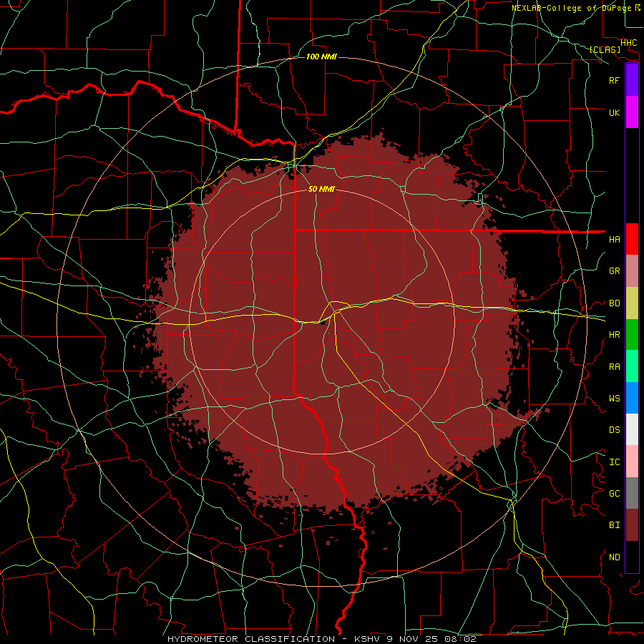Click the BI brown legend swatch
The width and height of the screenshot is (644, 644).
[x=632, y=525]
